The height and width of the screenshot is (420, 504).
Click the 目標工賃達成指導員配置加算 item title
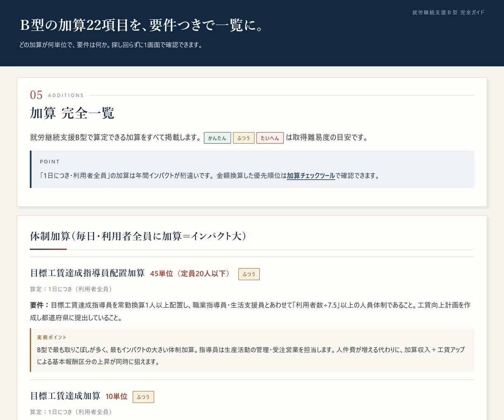[x=88, y=273]
